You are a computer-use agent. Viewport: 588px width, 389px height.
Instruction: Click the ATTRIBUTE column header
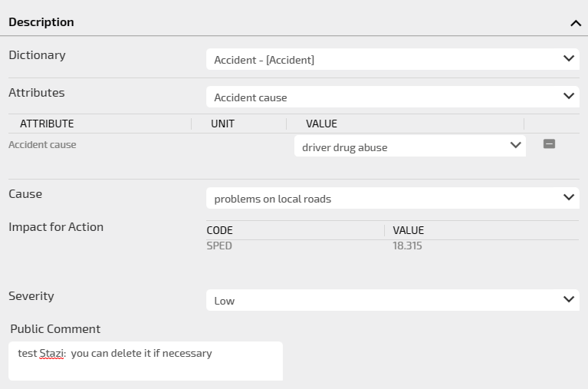tap(47, 124)
